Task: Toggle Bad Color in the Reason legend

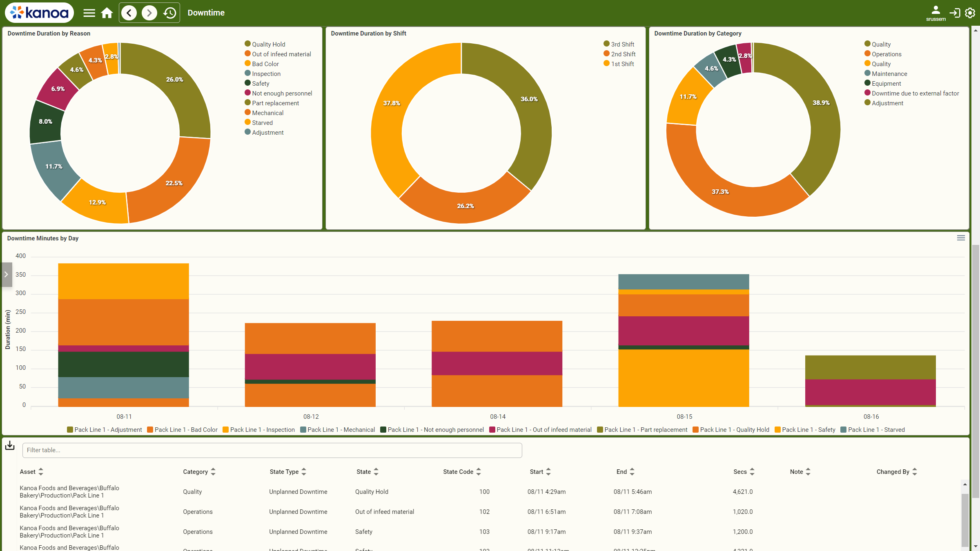Action: [262, 64]
